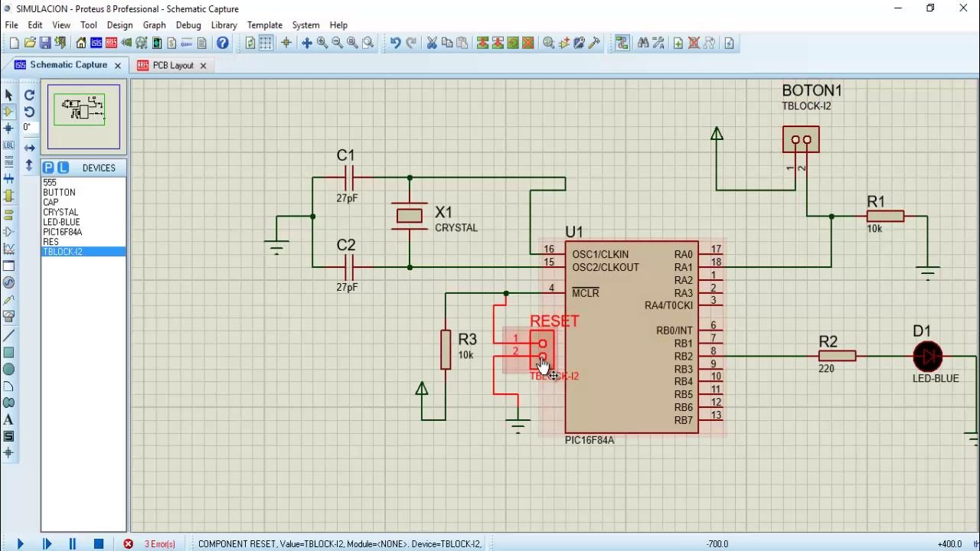This screenshot has width=980, height=551.
Task: Flip horizontally with the X-mirror arrow icon
Action: [29, 148]
